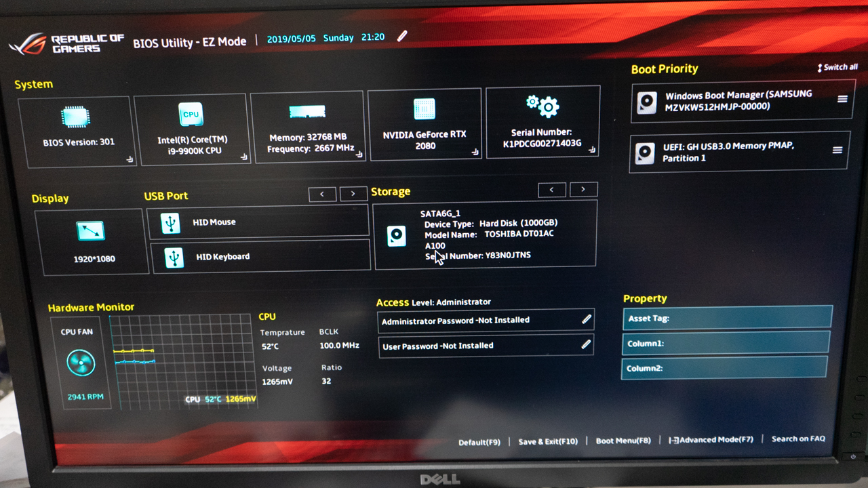Click the Serial Number K1PDCG00271403G text
Viewport: 868px width, 488px height.
click(542, 138)
